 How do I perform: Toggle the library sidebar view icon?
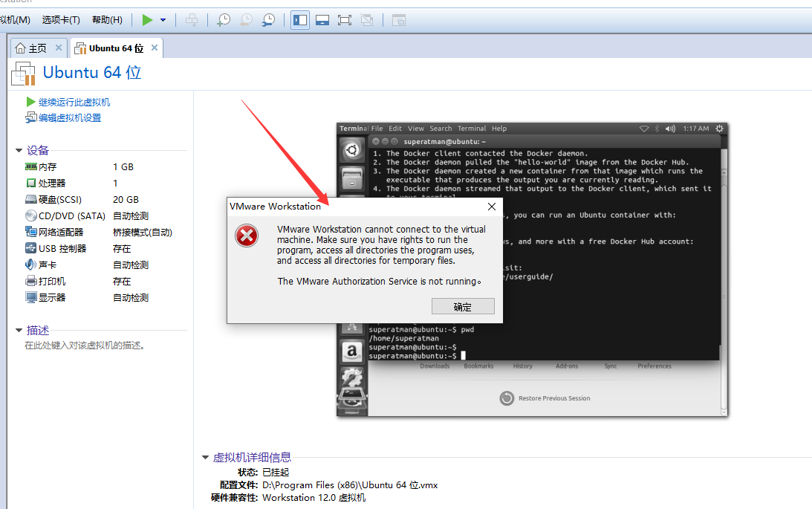coord(299,20)
